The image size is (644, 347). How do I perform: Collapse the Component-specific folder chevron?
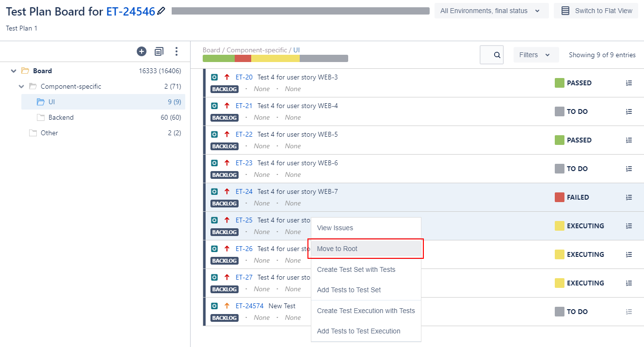coord(21,86)
